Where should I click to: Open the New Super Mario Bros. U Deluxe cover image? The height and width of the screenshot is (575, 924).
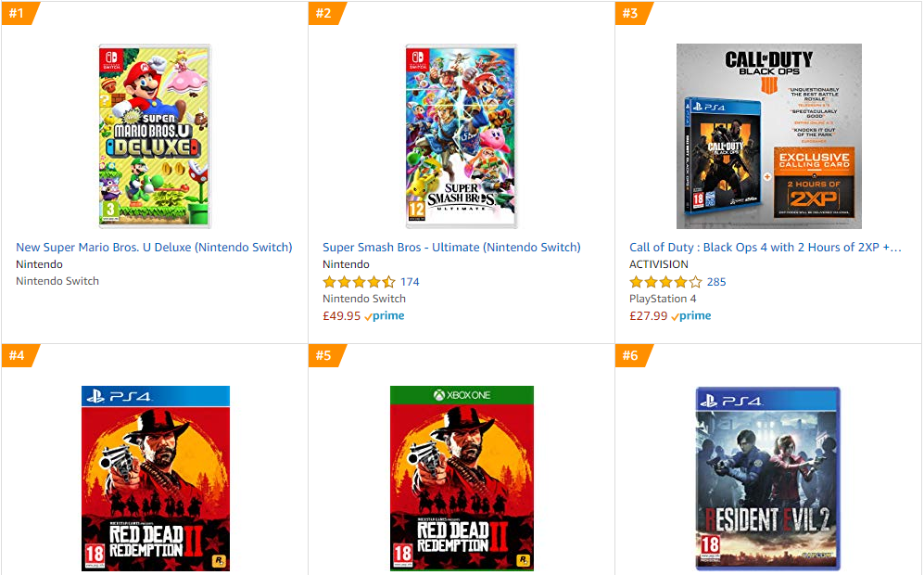[x=155, y=136]
